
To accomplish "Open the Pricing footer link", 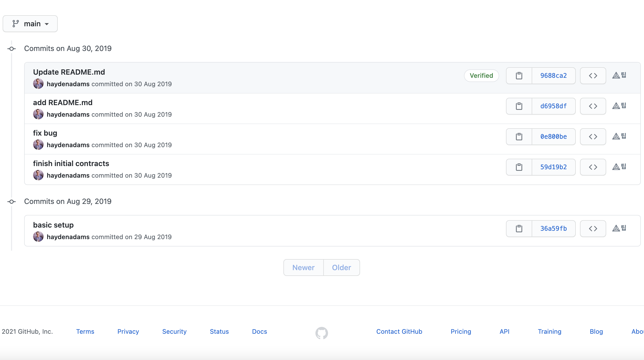I will [x=461, y=332].
